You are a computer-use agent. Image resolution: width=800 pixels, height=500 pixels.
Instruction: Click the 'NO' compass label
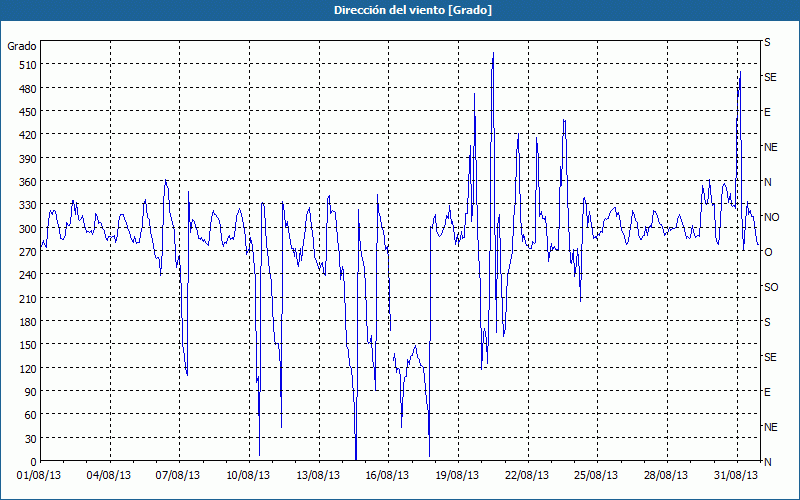[771, 217]
